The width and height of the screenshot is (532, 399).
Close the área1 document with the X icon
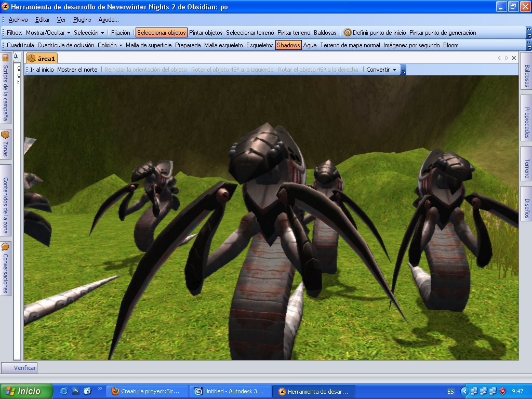(514, 58)
